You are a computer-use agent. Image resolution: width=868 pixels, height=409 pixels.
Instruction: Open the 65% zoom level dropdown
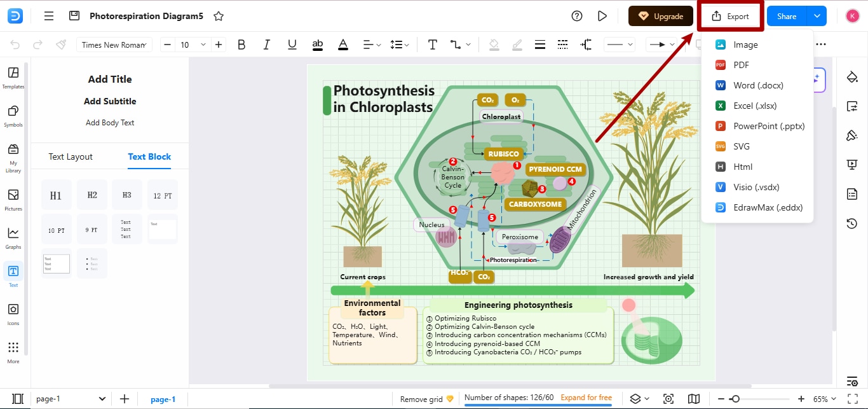pos(824,399)
